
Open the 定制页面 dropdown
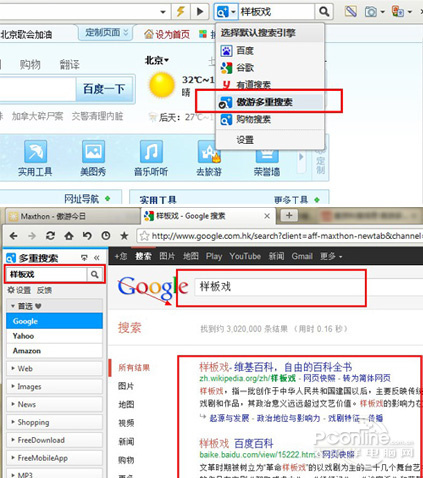pyautogui.click(x=106, y=33)
